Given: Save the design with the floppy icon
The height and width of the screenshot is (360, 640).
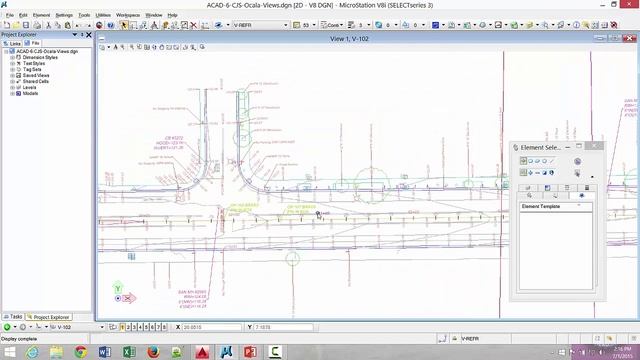Looking at the screenshot, I should click(26, 25).
